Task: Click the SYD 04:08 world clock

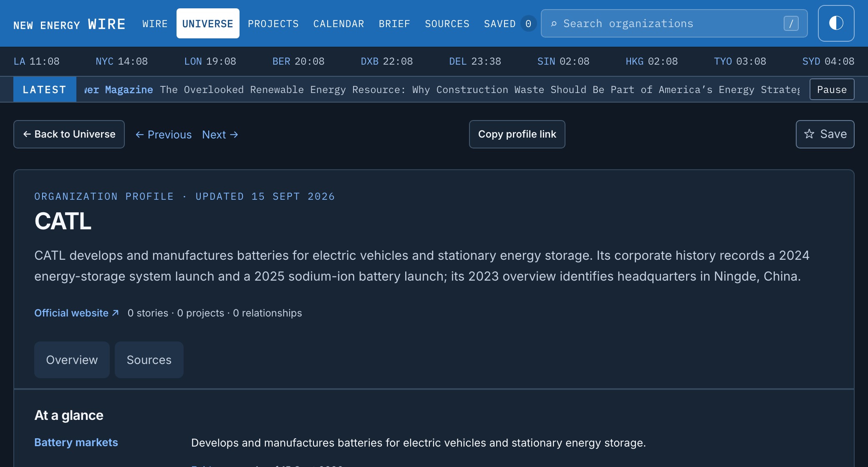Action: click(x=828, y=61)
